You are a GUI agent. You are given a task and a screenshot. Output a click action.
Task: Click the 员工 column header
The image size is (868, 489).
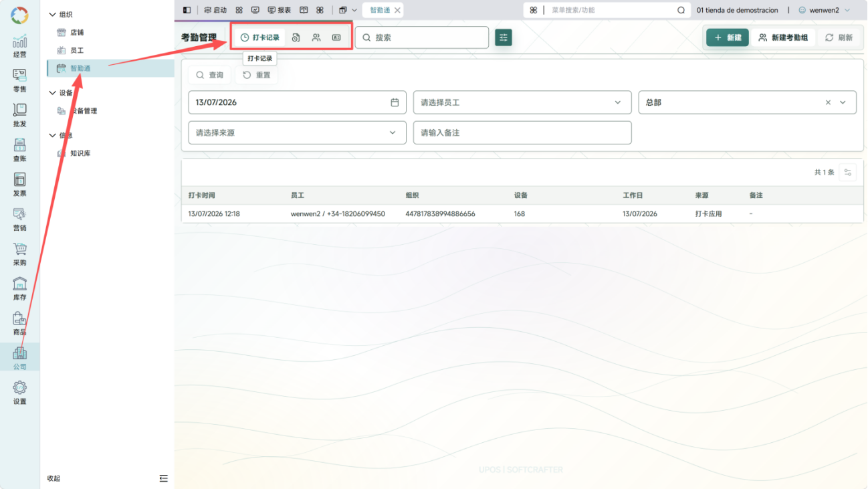[298, 195]
